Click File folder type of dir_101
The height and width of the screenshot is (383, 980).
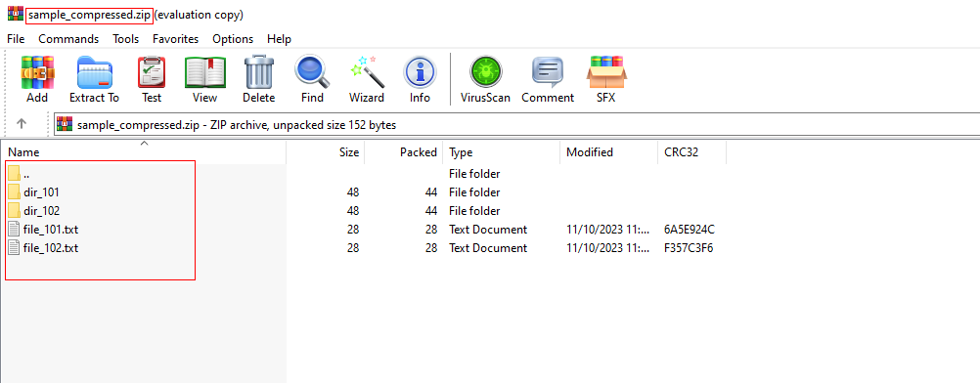pyautogui.click(x=474, y=191)
